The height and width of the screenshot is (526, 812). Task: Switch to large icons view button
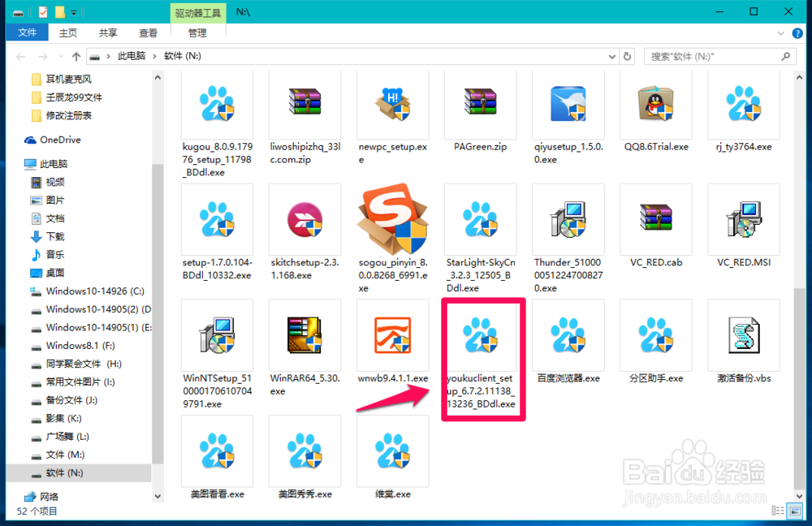tap(795, 511)
